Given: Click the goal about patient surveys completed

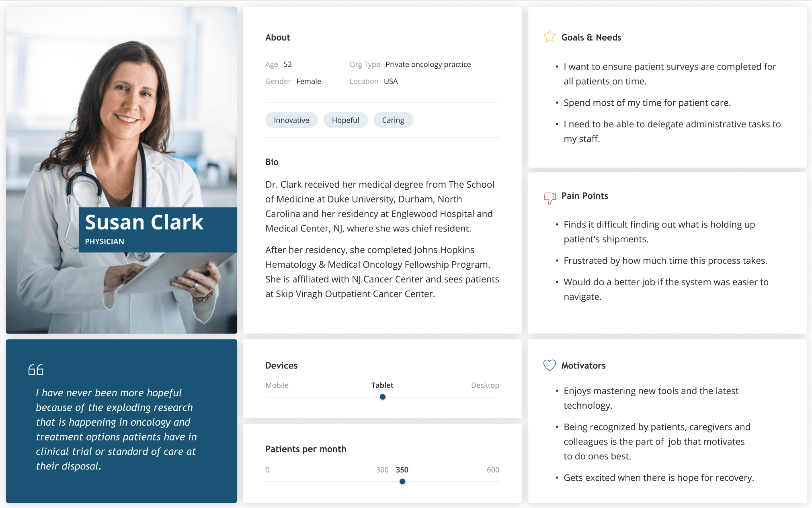Looking at the screenshot, I should 670,74.
